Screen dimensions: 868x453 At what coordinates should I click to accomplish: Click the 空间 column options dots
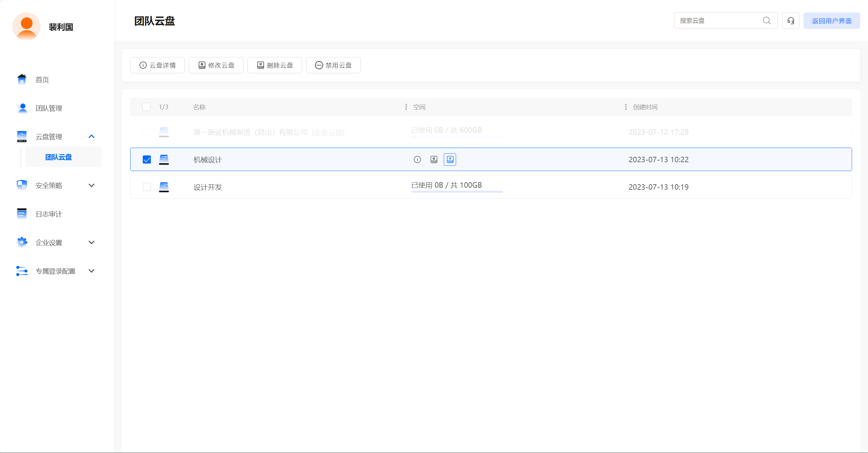406,107
